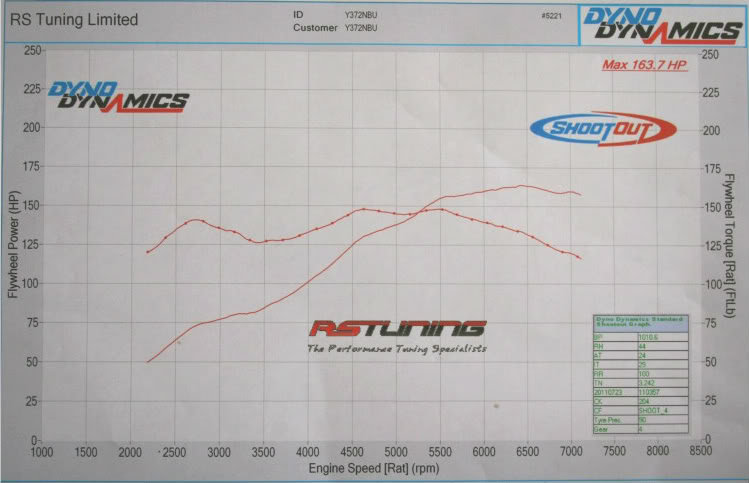The width and height of the screenshot is (749, 483).
Task: Select the Shootout oval logo
Action: [602, 128]
